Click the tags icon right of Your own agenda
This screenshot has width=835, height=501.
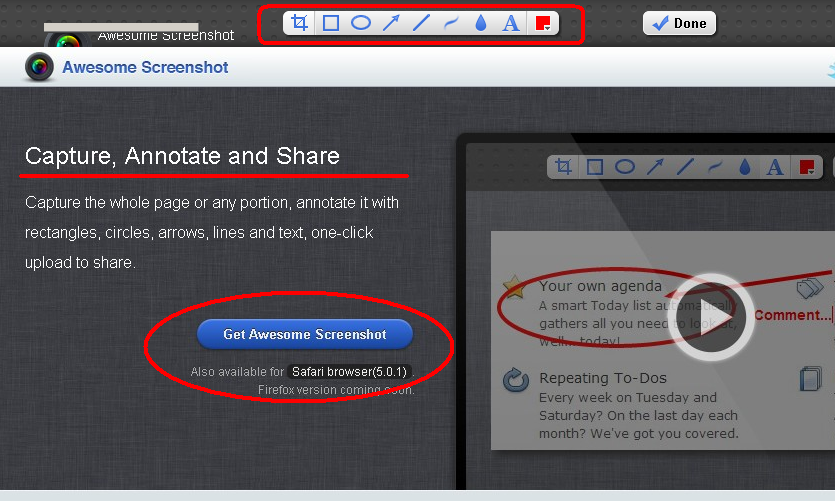coord(809,288)
